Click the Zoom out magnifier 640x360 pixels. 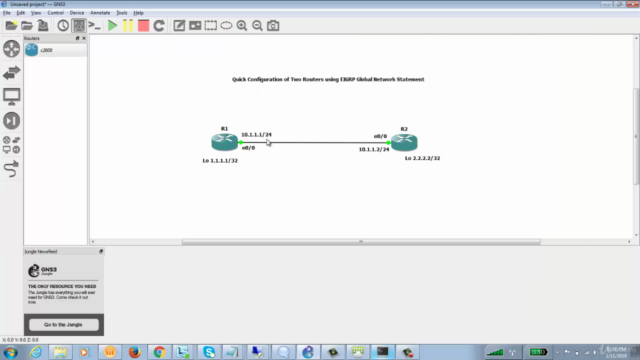point(257,26)
